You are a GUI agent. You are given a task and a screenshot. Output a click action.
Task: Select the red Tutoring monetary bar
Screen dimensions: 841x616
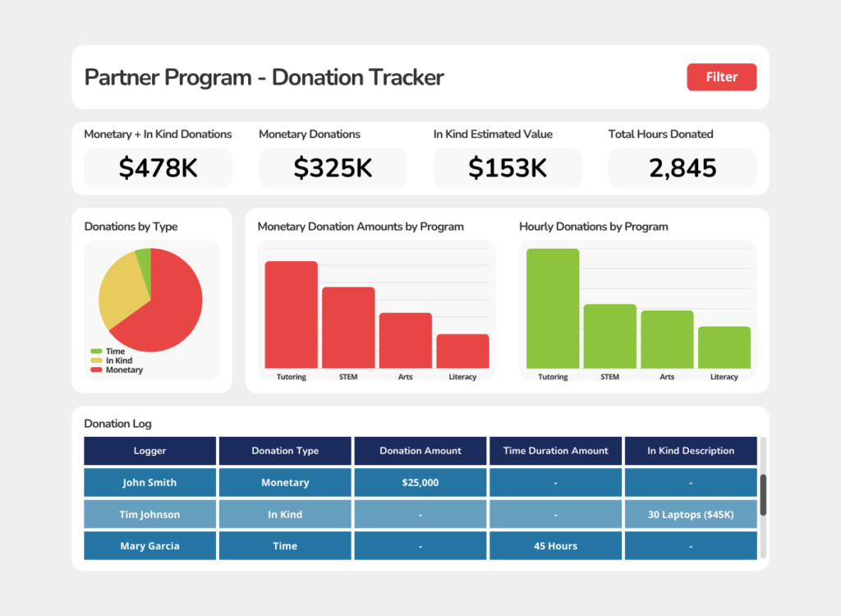(x=292, y=315)
